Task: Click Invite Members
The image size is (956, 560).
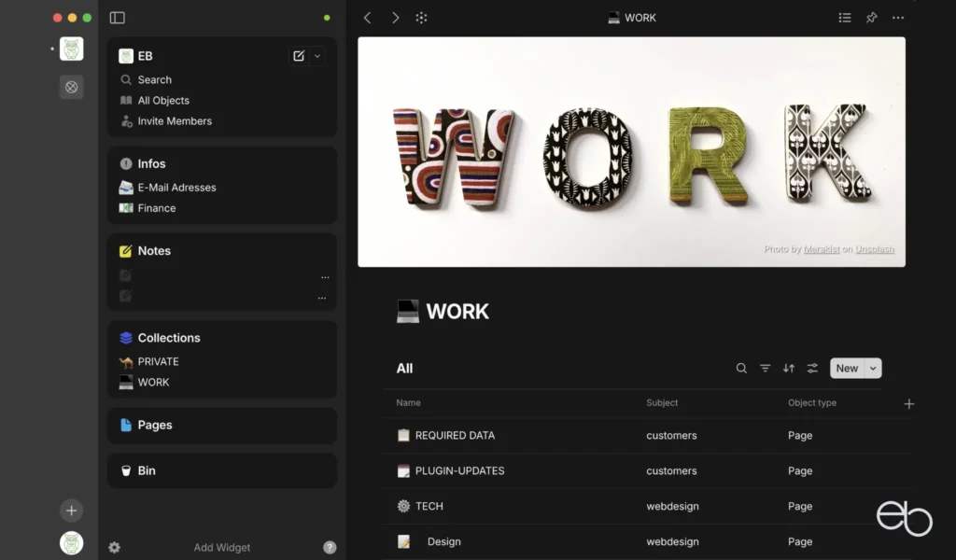Action: click(x=175, y=121)
